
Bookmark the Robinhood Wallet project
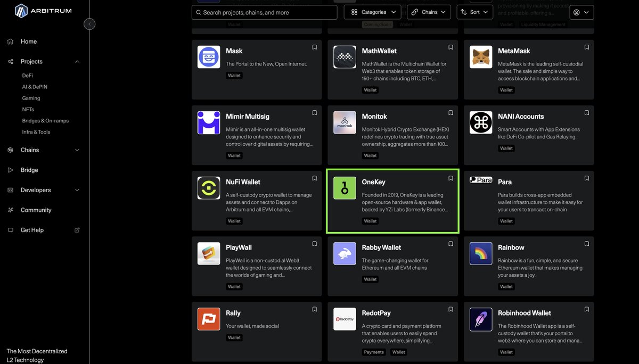click(587, 309)
